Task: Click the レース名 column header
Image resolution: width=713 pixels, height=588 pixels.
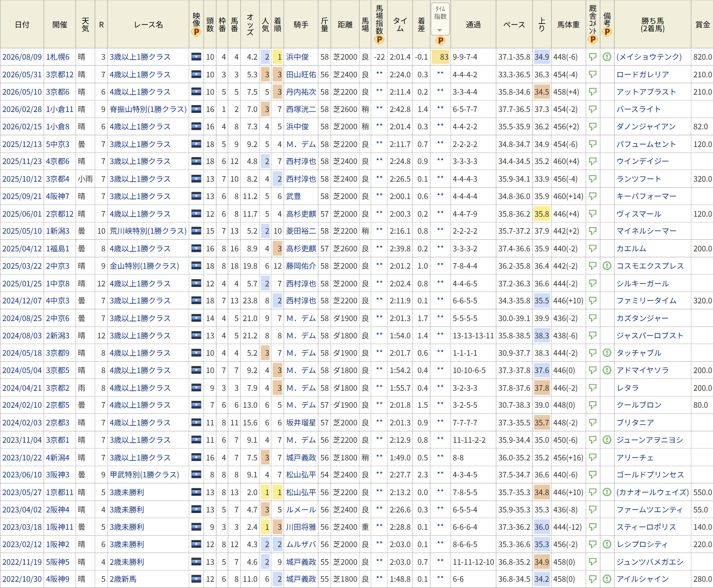Action: [148, 24]
